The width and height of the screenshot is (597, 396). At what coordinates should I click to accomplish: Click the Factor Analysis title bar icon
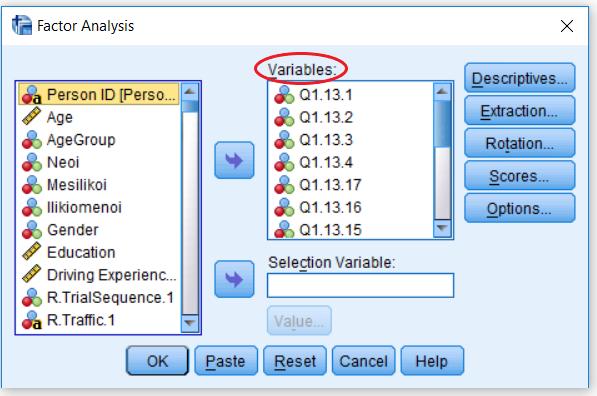tap(22, 26)
